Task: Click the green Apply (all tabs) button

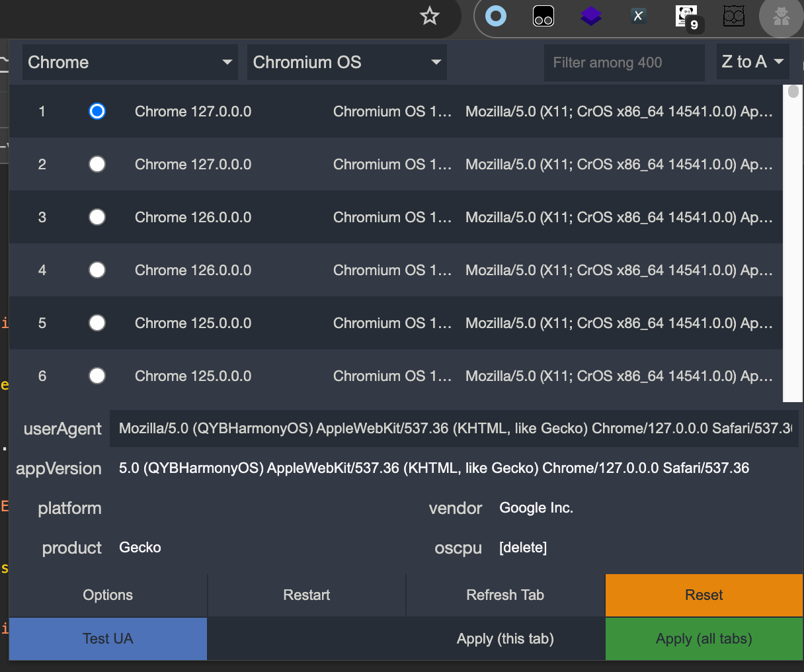Action: click(704, 639)
